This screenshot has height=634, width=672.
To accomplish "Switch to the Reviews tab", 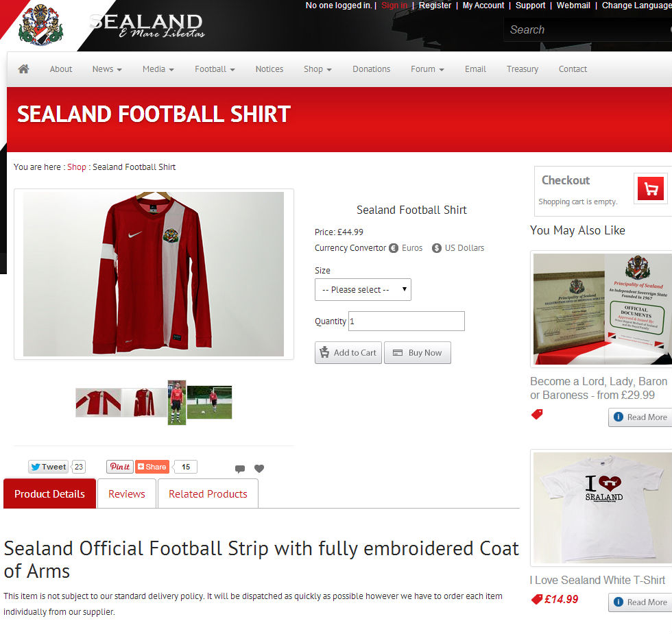I will 127,494.
